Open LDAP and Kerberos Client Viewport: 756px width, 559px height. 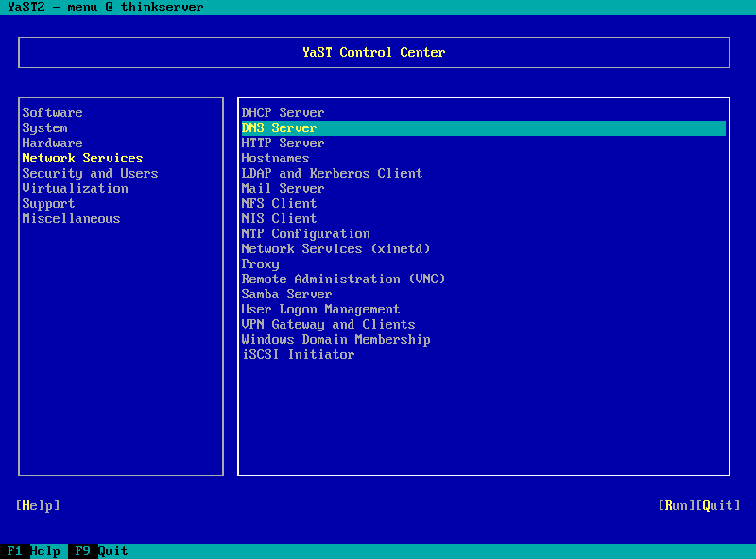[332, 173]
